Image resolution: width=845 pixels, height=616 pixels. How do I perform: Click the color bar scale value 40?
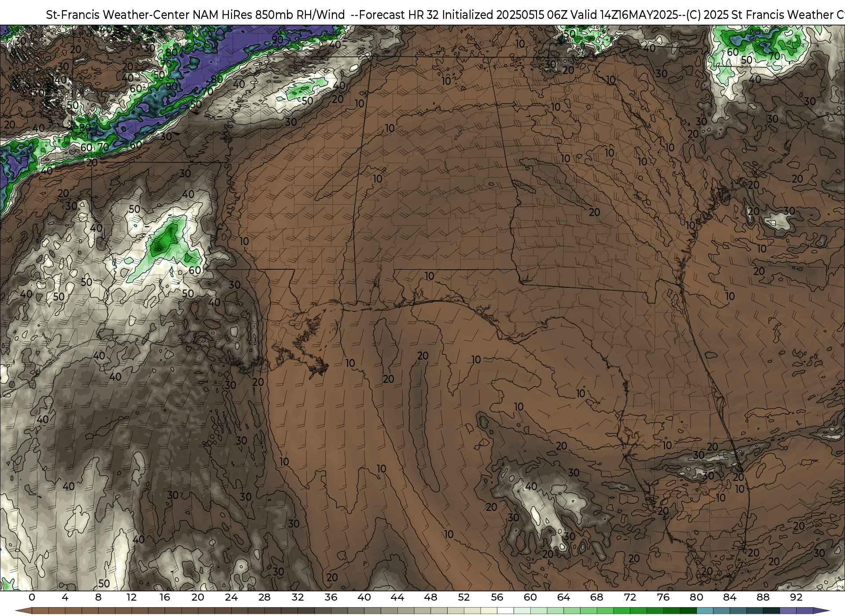coord(364,597)
